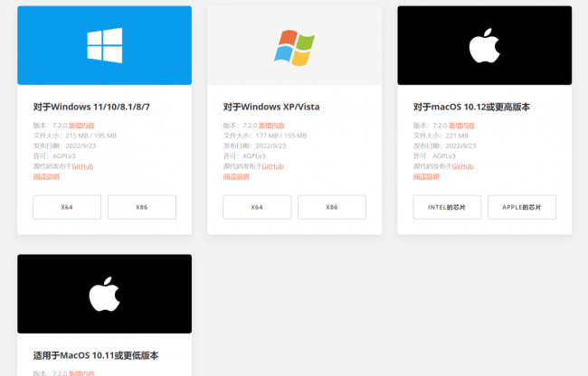Open 阅读说明 link in Windows XP/Vista card
This screenshot has height=376, width=588.
click(x=236, y=176)
